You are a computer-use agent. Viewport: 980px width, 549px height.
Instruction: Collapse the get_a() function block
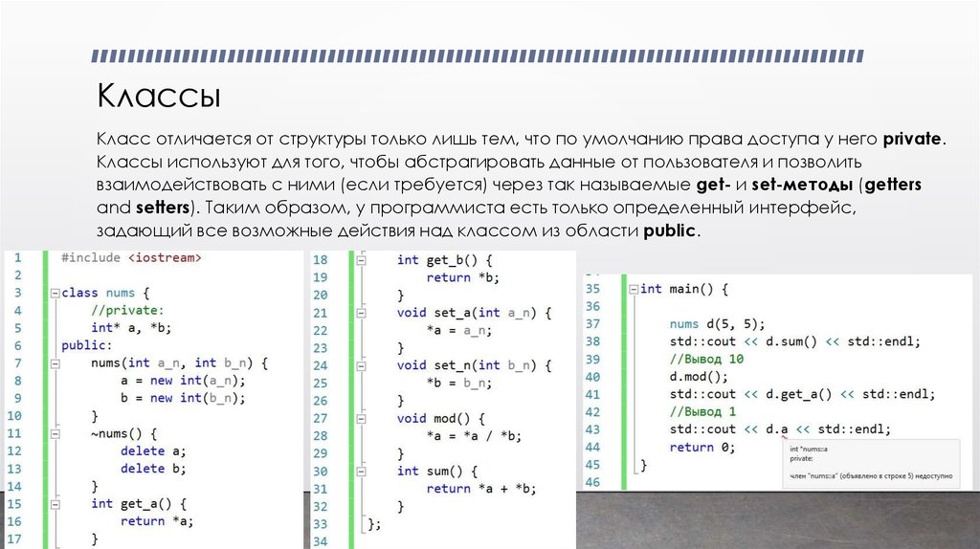pyautogui.click(x=54, y=504)
